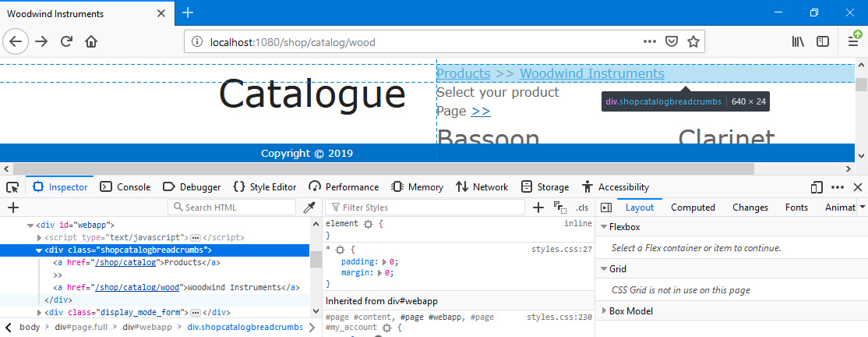Click the next page >> link
This screenshot has width=868, height=337.
[481, 111]
